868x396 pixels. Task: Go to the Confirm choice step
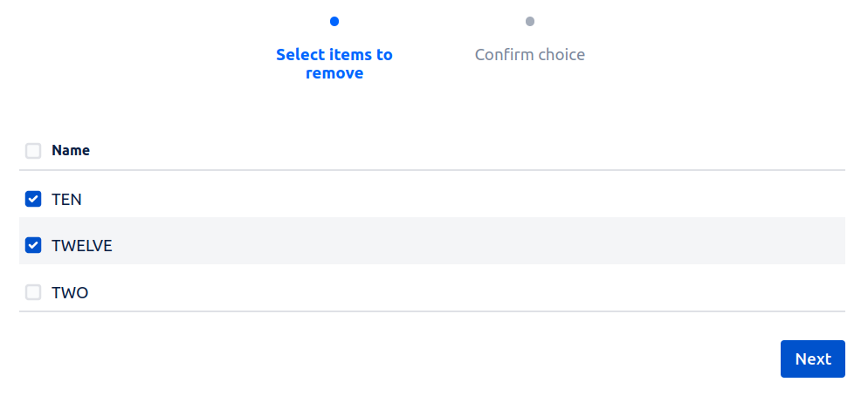[x=530, y=55]
